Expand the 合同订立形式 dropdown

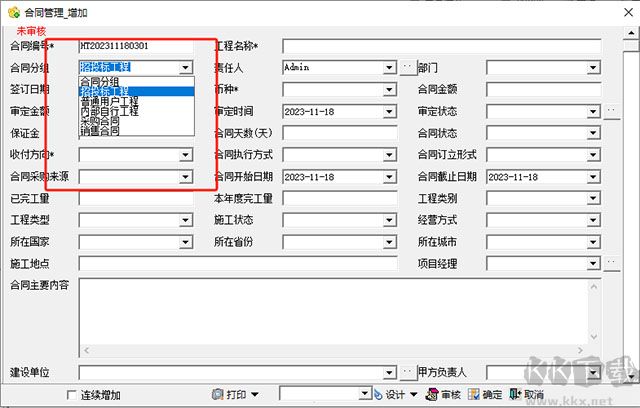pyautogui.click(x=593, y=155)
